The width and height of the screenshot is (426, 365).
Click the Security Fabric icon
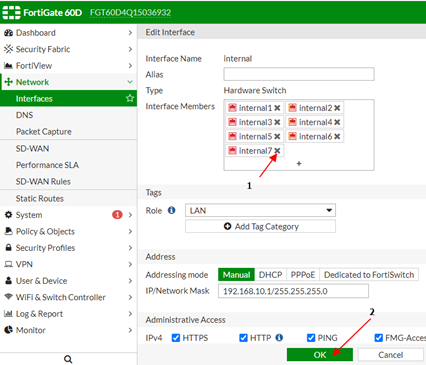coord(8,49)
